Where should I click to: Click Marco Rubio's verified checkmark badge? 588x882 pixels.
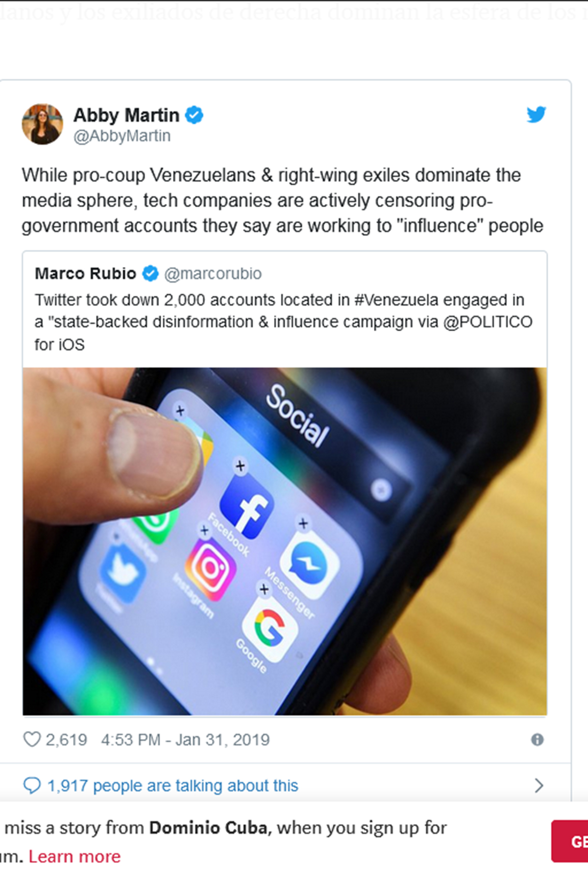[150, 273]
